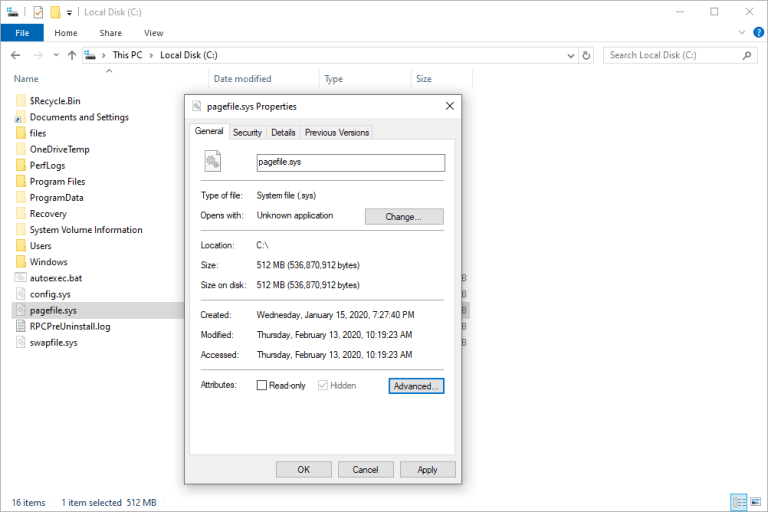Select the Program Files folder icon

(x=21, y=182)
